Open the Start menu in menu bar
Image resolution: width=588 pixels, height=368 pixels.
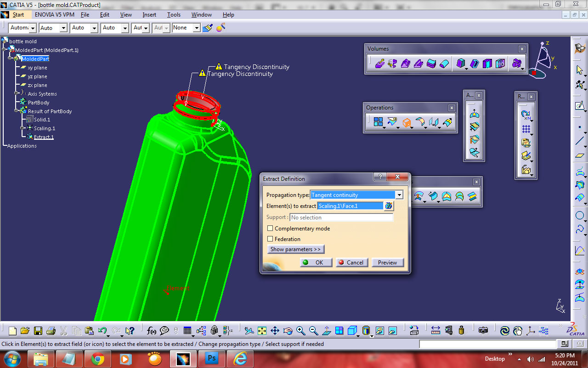(x=18, y=15)
